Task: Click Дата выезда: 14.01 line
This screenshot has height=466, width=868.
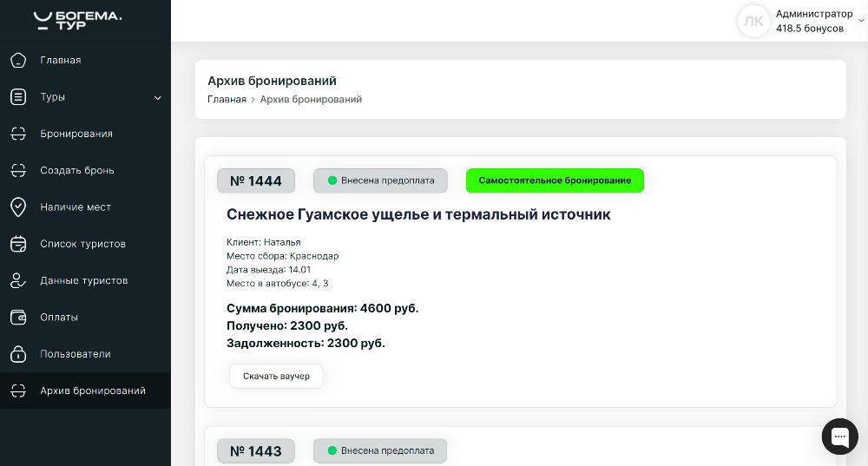Action: point(268,270)
